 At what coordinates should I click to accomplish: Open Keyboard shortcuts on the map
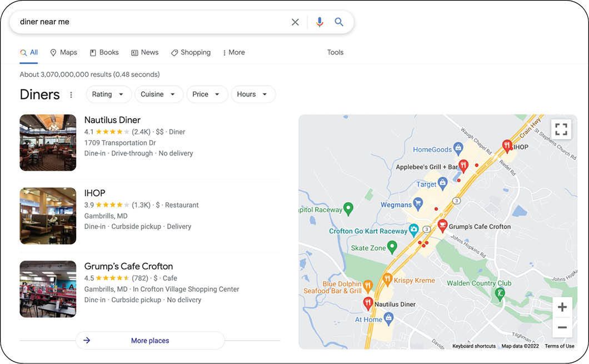tap(473, 346)
